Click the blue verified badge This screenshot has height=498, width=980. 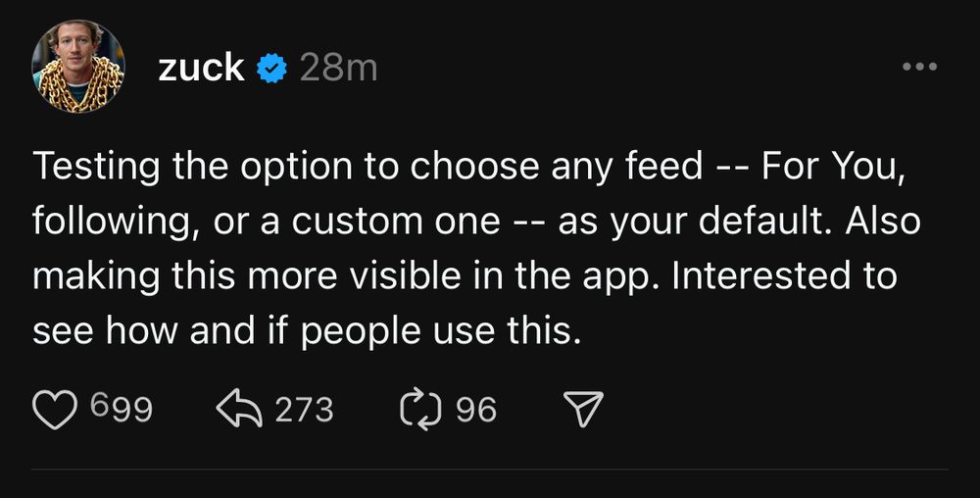(271, 69)
